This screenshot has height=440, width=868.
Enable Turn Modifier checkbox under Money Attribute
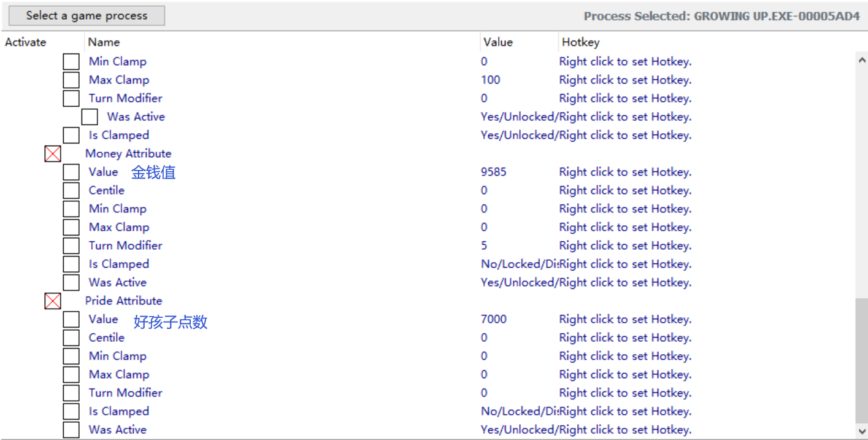click(x=71, y=246)
